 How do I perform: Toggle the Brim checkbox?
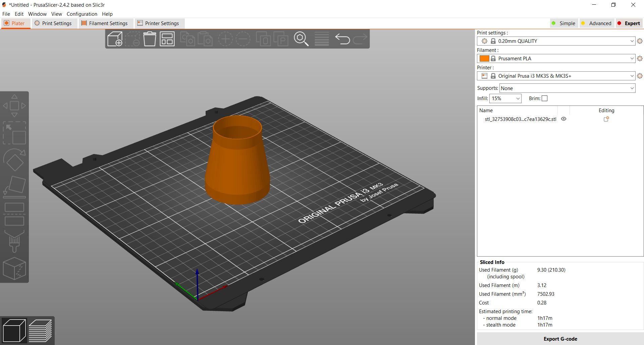coord(544,98)
